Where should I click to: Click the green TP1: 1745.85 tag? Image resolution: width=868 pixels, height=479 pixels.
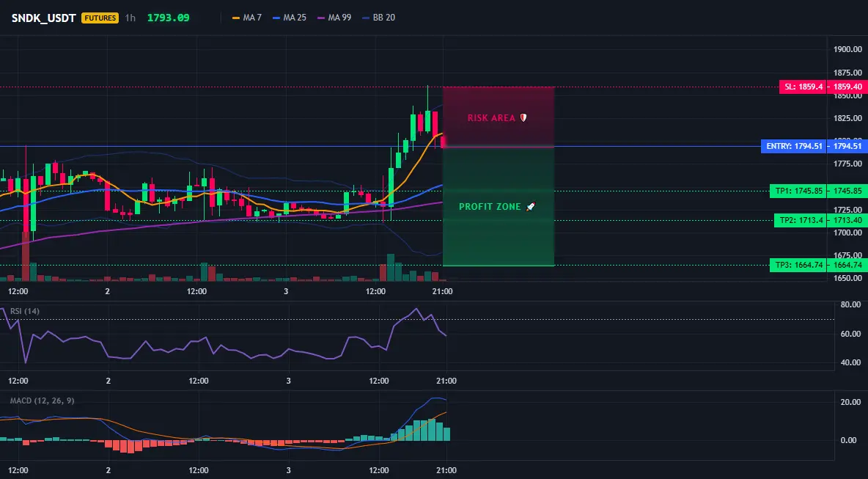[x=798, y=191]
